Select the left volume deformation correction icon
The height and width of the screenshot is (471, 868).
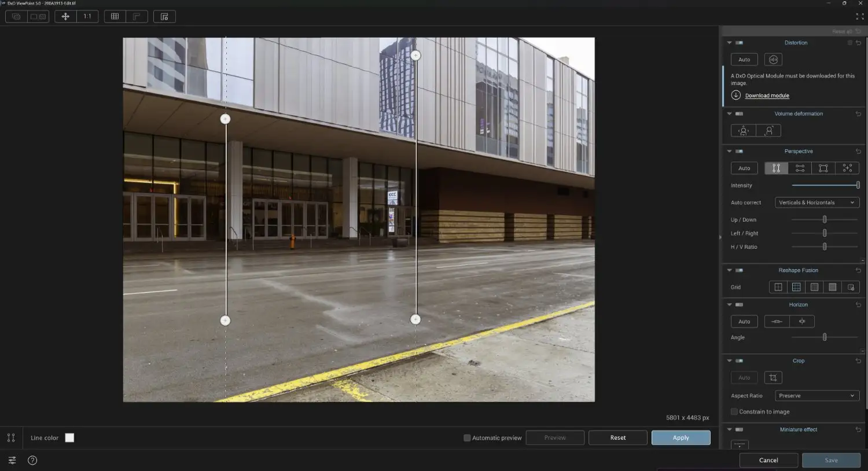(x=743, y=130)
